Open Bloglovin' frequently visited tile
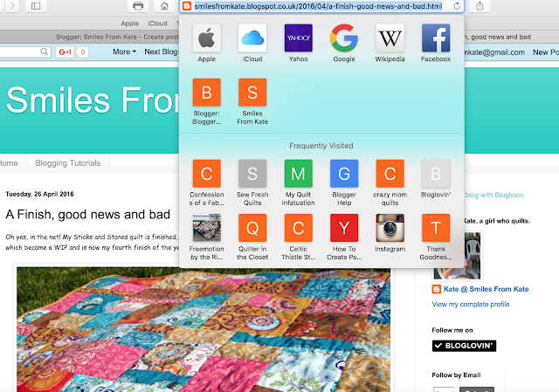The width and height of the screenshot is (559, 392). coord(436,174)
